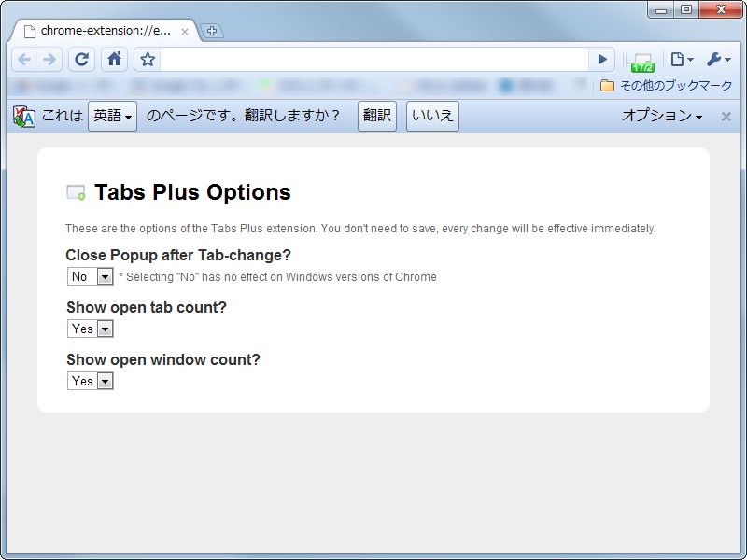The width and height of the screenshot is (747, 560).
Task: Close the chrome-extension tab
Action: [x=185, y=32]
